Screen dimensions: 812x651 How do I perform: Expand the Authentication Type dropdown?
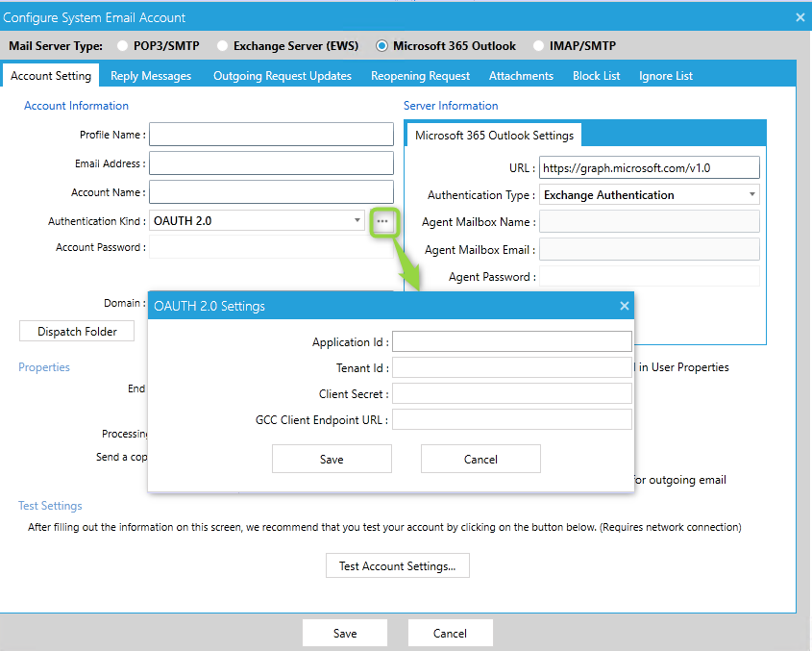click(x=751, y=195)
